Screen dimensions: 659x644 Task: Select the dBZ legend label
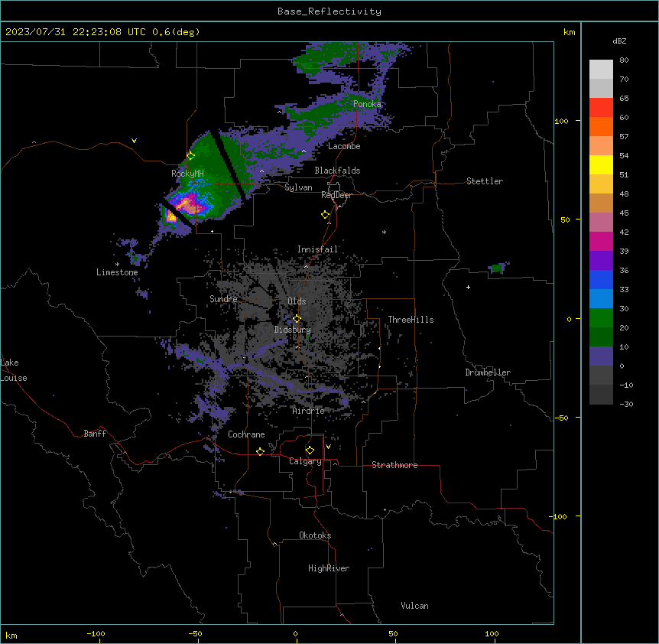coord(619,41)
